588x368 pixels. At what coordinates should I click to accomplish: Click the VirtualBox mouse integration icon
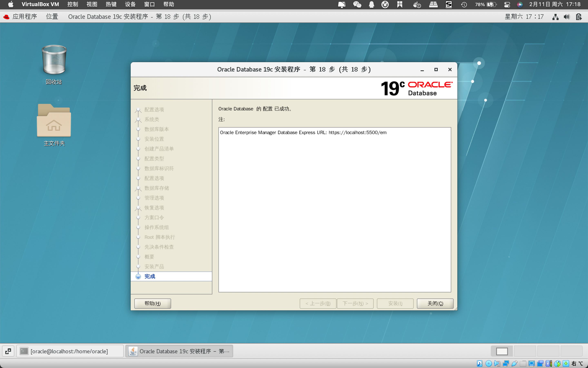coord(557,363)
